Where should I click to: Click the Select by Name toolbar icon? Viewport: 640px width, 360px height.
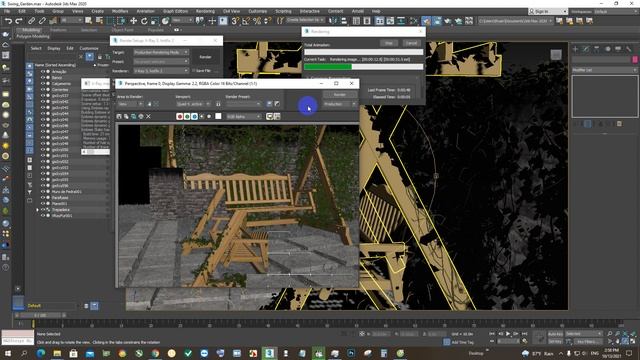click(99, 21)
